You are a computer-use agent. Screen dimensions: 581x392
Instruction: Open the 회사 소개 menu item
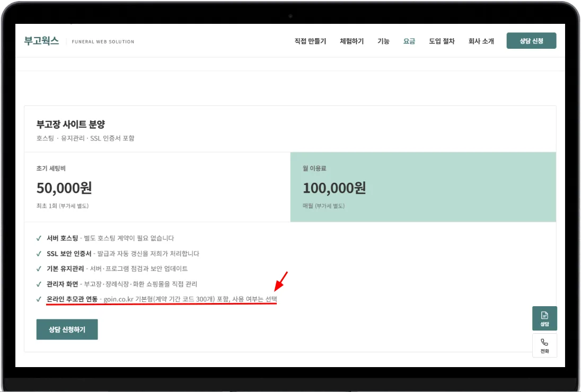tap(481, 41)
